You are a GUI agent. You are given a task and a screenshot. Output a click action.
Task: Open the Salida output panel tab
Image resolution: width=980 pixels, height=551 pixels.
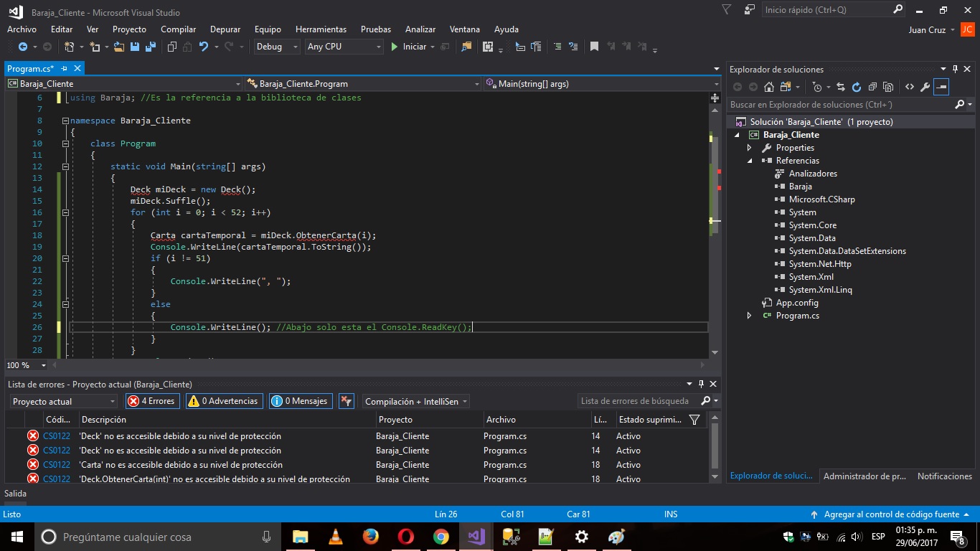click(15, 494)
